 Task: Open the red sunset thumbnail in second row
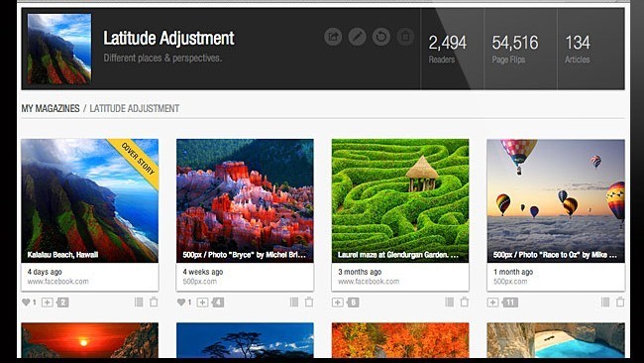[x=89, y=340]
